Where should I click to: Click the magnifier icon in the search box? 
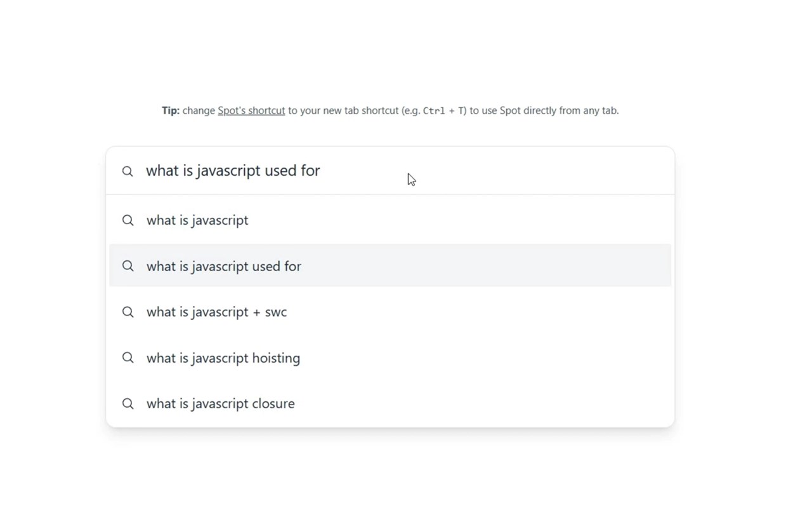[x=128, y=171]
